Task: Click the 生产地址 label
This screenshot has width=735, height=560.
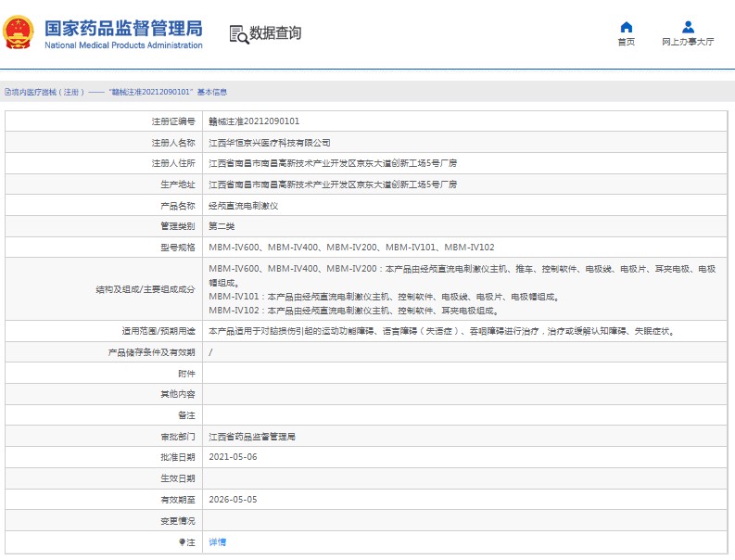Action: [x=178, y=185]
